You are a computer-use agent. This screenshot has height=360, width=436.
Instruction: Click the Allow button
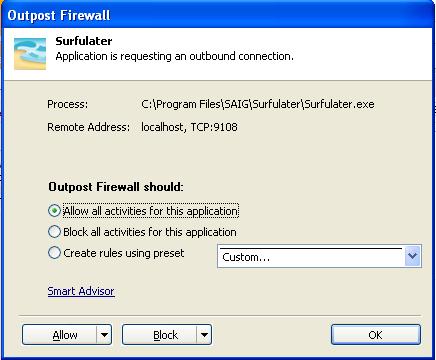click(59, 335)
